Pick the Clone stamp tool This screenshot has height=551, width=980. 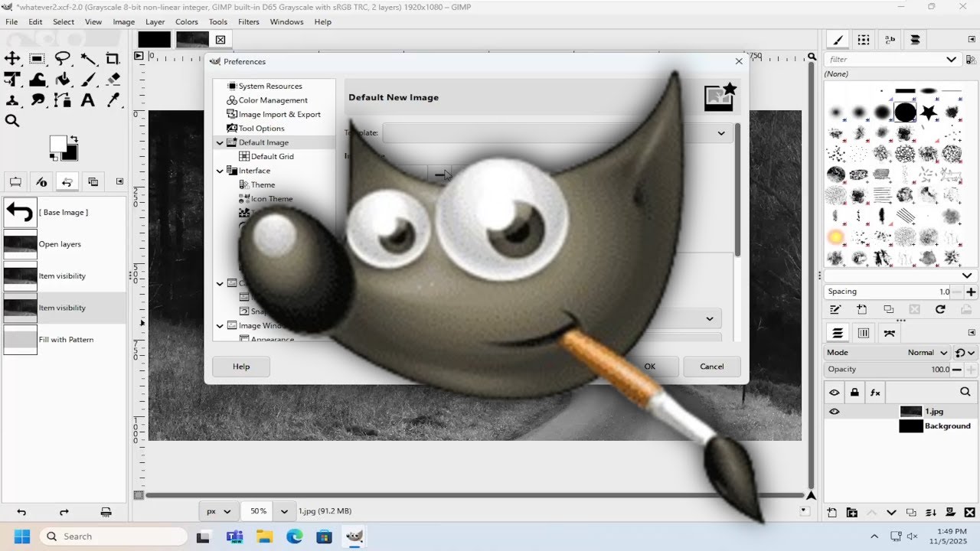coord(12,100)
